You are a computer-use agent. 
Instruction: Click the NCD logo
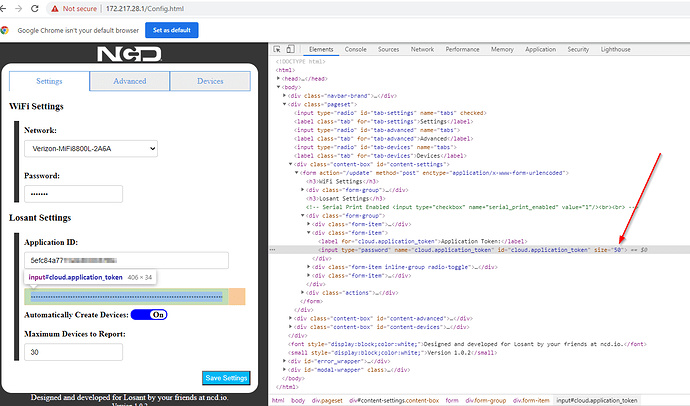[x=129, y=55]
